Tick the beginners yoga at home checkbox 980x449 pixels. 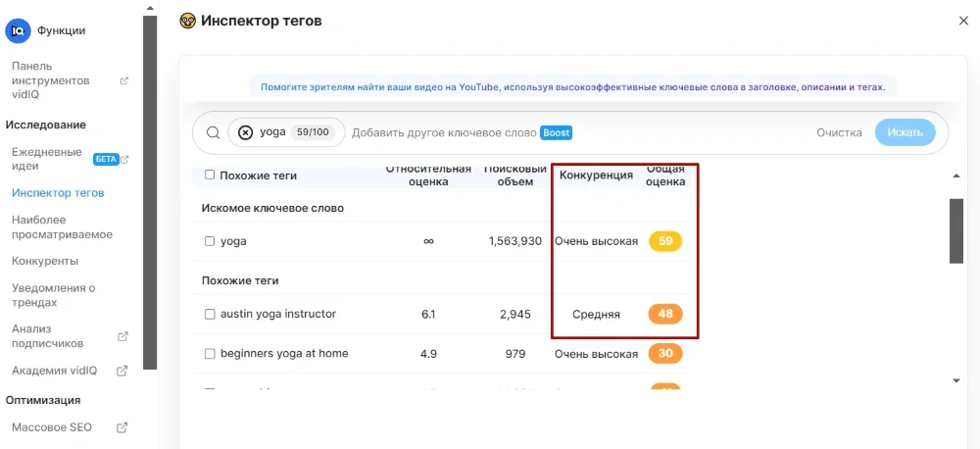(210, 353)
